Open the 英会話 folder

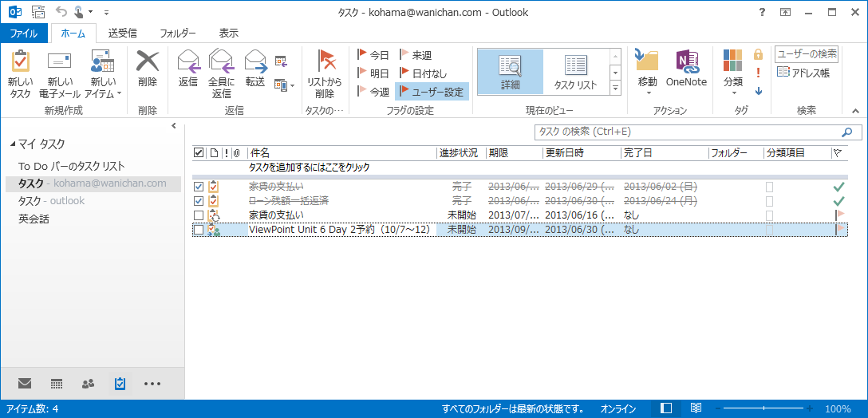[x=34, y=219]
